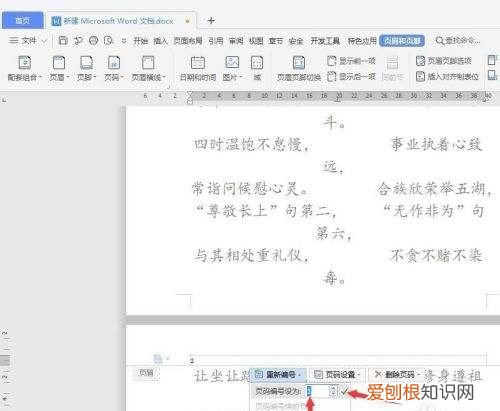Click the text line 四时温饱不怠慢

(x=252, y=145)
